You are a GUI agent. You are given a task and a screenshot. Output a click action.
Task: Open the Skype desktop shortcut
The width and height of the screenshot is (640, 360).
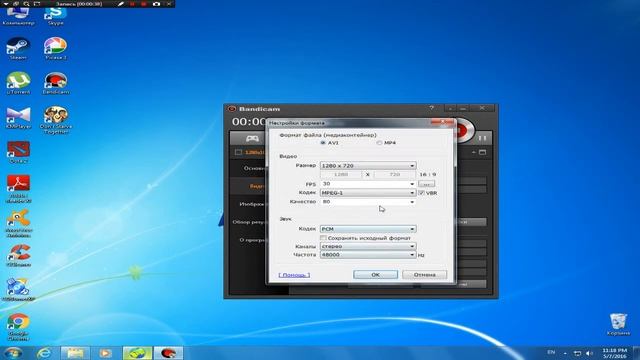[x=56, y=16]
